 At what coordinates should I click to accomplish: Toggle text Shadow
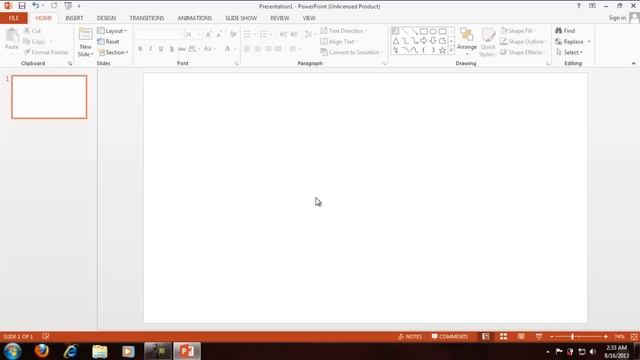[x=171, y=49]
